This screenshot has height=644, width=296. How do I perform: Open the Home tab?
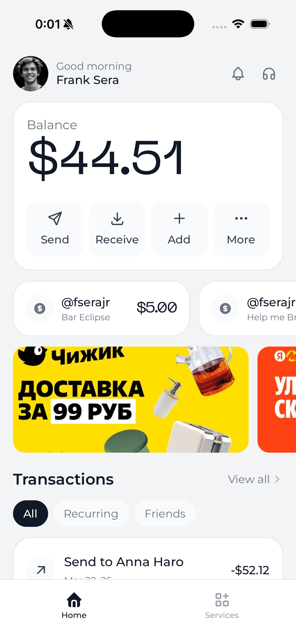74,605
